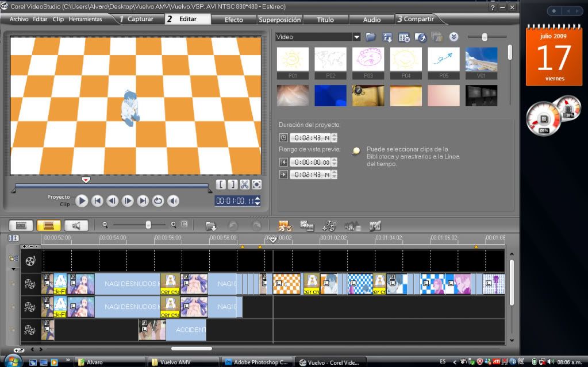Set the mark-in bracket below the preview
This screenshot has width=588, height=367.
221,184
